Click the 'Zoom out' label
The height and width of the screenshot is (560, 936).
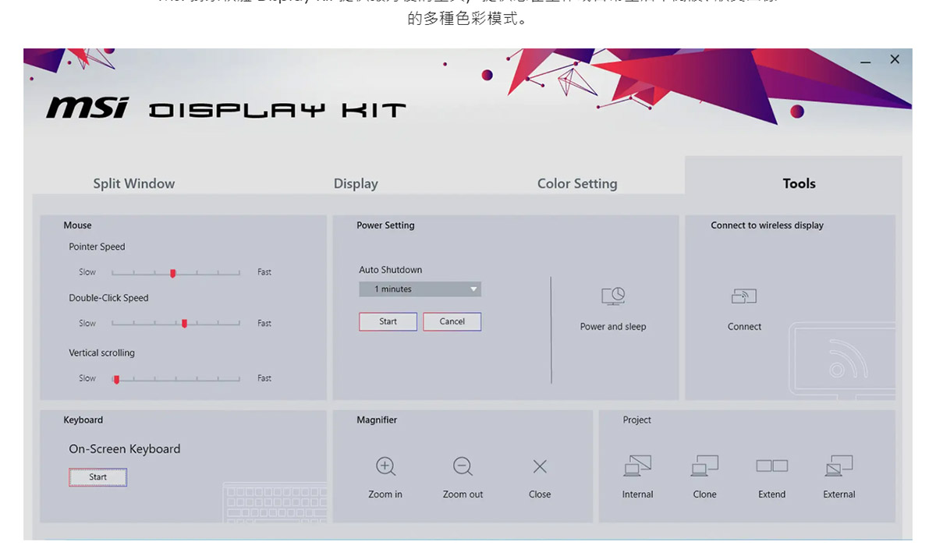coord(463,494)
